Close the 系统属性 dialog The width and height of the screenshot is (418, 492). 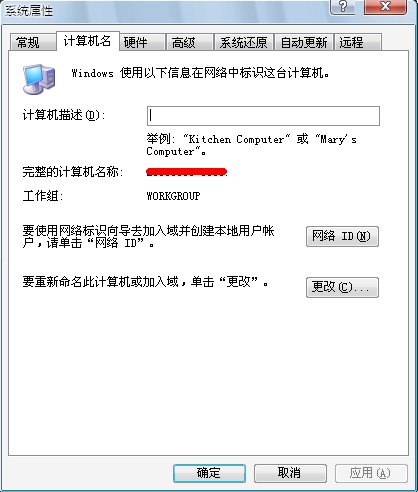click(385, 7)
